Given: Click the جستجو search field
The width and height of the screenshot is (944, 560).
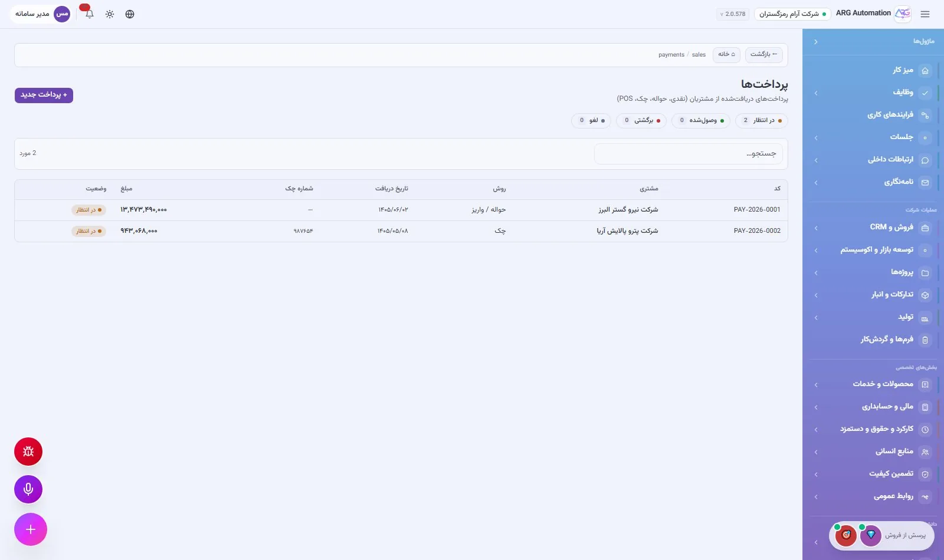Looking at the screenshot, I should click(688, 154).
